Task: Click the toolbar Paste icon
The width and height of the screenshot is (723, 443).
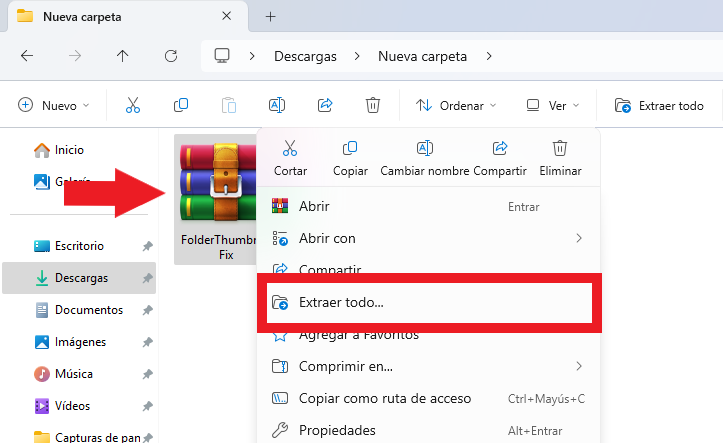Action: pyautogui.click(x=229, y=106)
